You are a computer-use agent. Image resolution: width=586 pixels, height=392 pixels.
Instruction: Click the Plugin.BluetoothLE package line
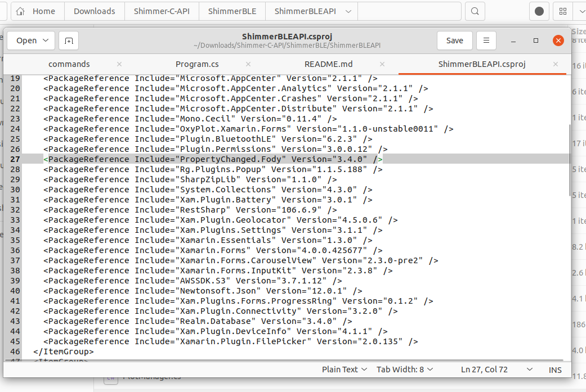coord(208,139)
